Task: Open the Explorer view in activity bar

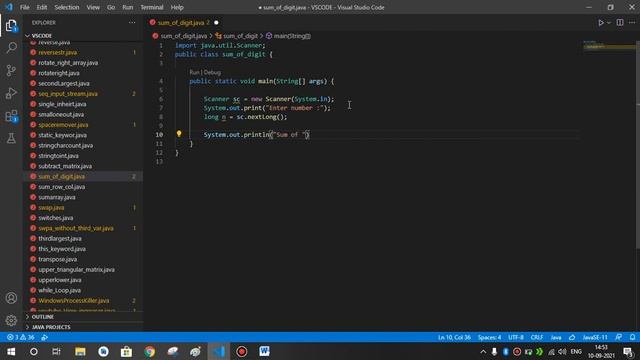Action: coord(11,26)
